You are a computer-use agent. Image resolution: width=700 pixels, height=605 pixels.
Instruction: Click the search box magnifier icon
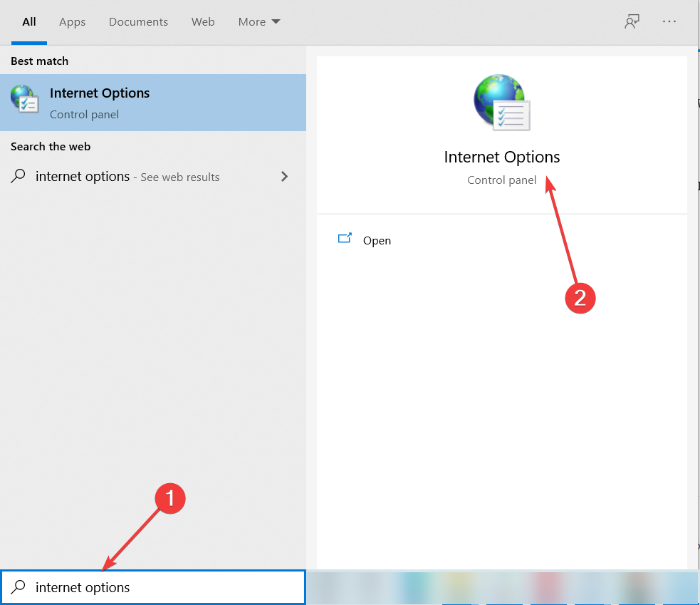click(18, 586)
